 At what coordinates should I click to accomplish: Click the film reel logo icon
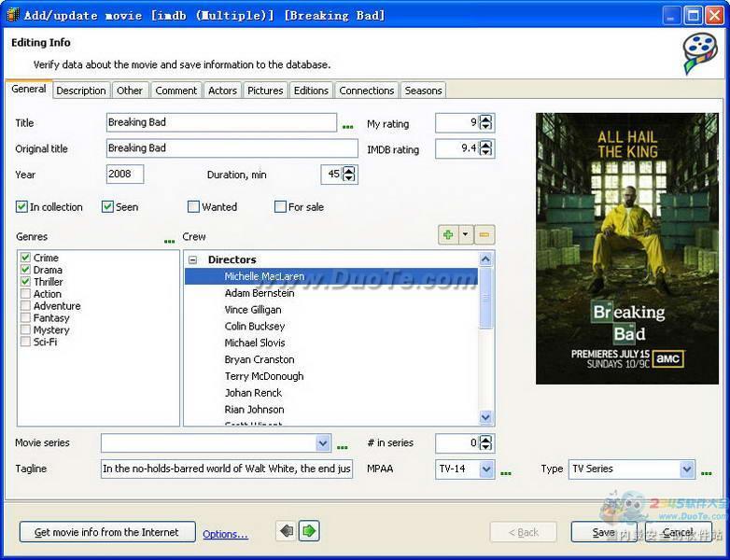(x=700, y=52)
